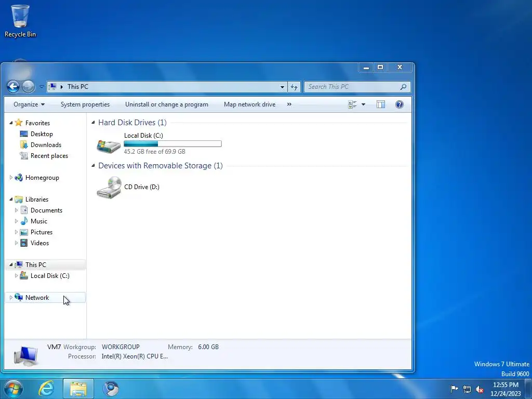Image resolution: width=532 pixels, height=399 pixels.
Task: Collapse the This PC node
Action: click(11, 265)
